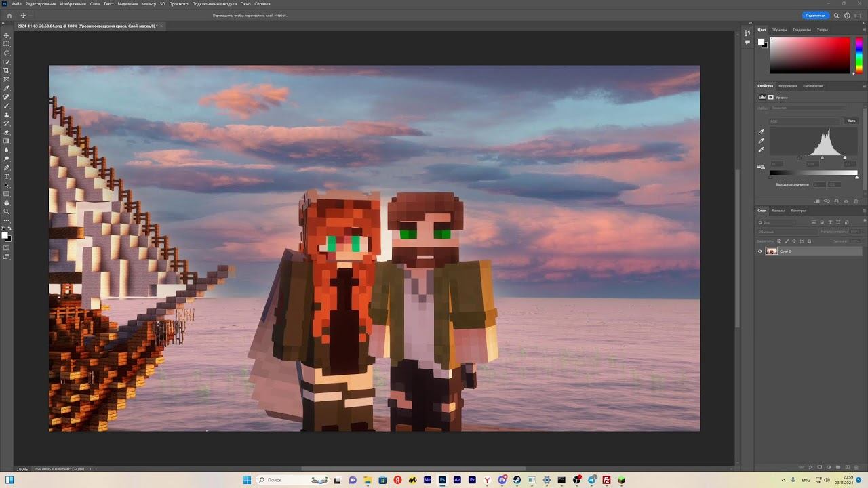Toggle lock all for the layer
The height and width of the screenshot is (488, 868).
(809, 241)
